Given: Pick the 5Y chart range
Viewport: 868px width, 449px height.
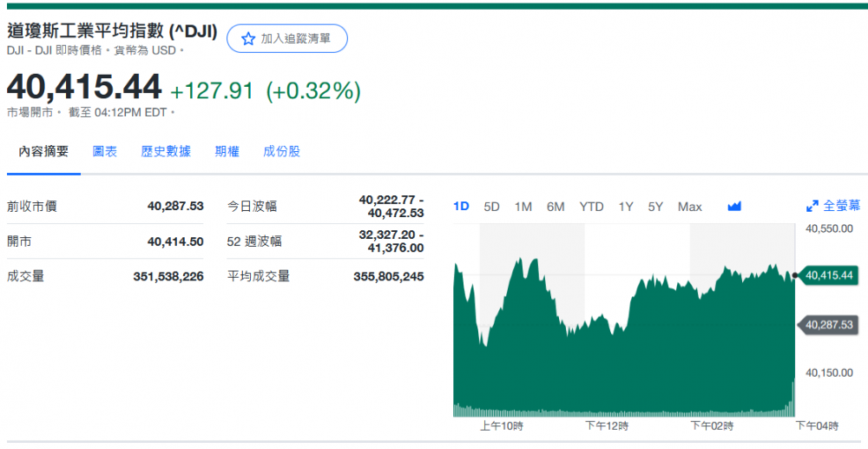Looking at the screenshot, I should [655, 207].
